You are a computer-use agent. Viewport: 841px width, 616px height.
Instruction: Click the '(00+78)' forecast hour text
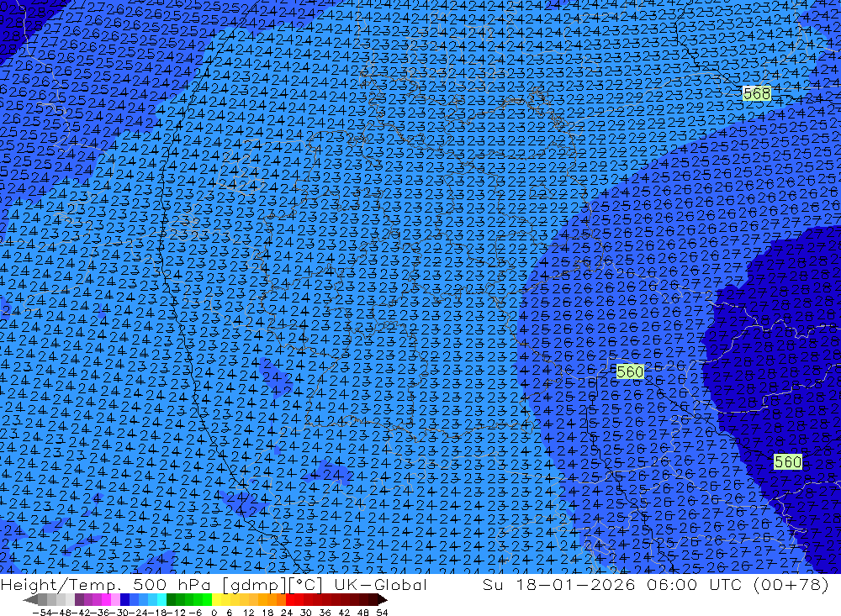[791, 585]
